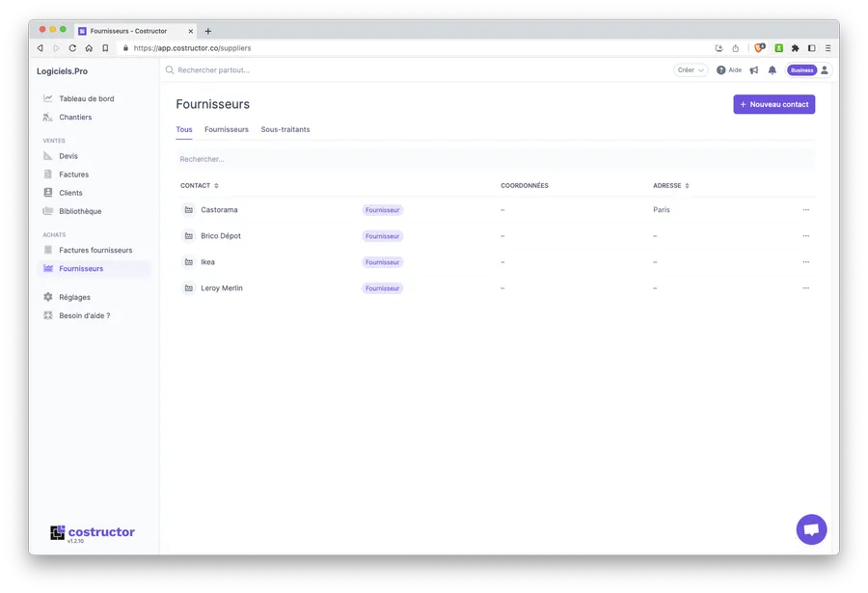Viewport: 868px width, 593px height.
Task: Click Besoin d'aide ? in sidebar
Action: click(84, 315)
